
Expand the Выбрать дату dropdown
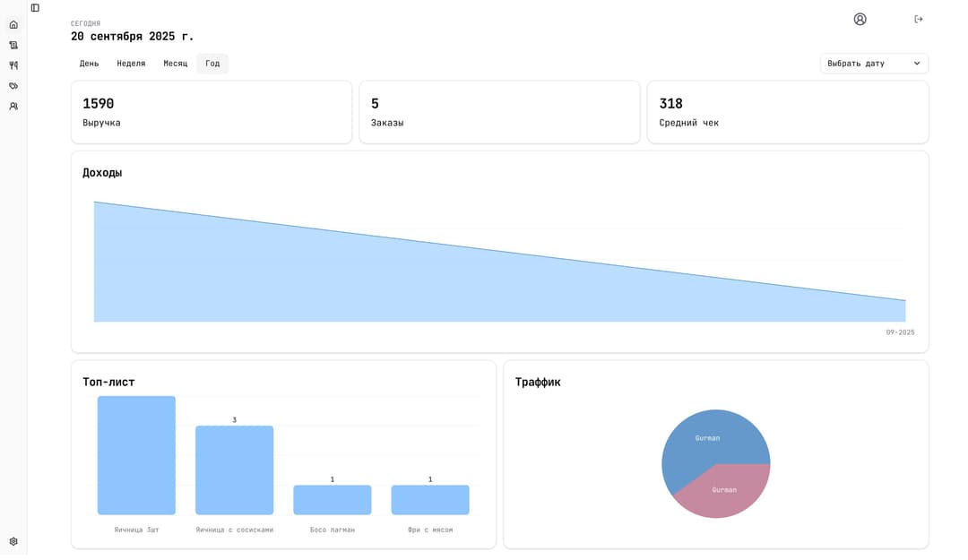pos(873,64)
